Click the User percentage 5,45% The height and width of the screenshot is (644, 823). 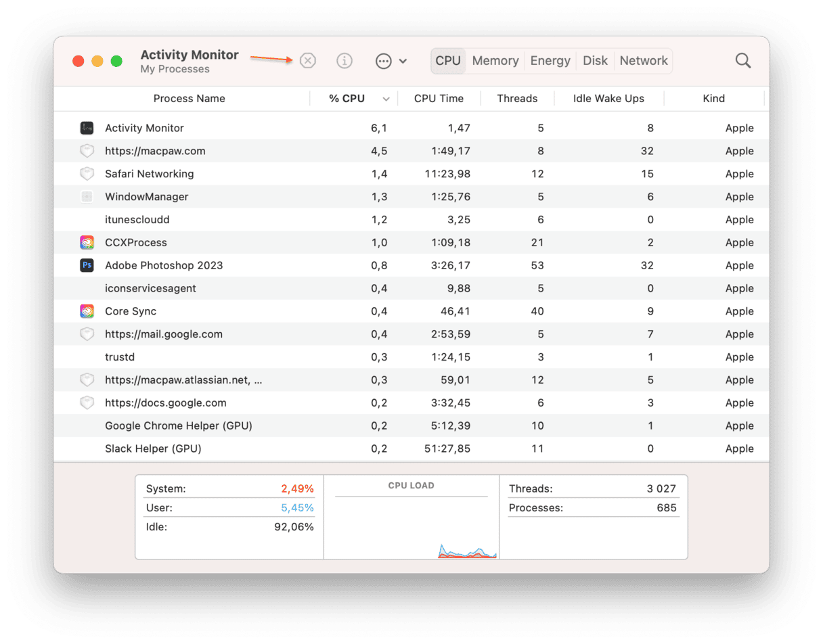point(298,507)
